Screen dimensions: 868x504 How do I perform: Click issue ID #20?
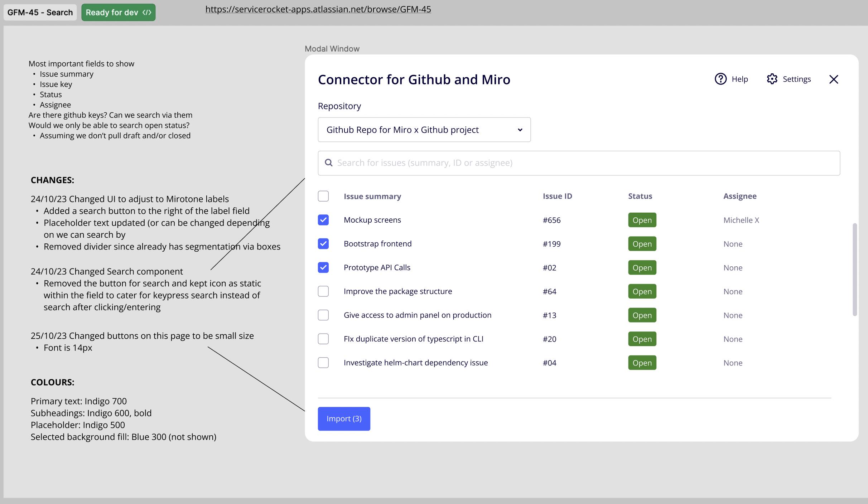click(550, 339)
